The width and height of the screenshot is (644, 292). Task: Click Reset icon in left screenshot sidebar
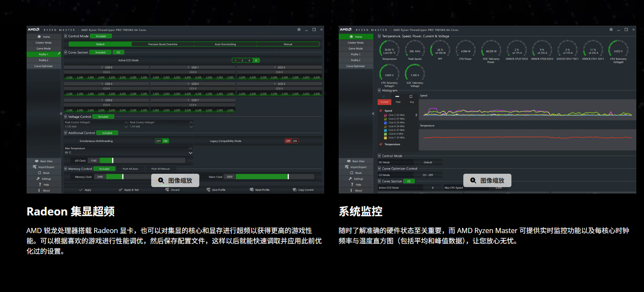39,173
